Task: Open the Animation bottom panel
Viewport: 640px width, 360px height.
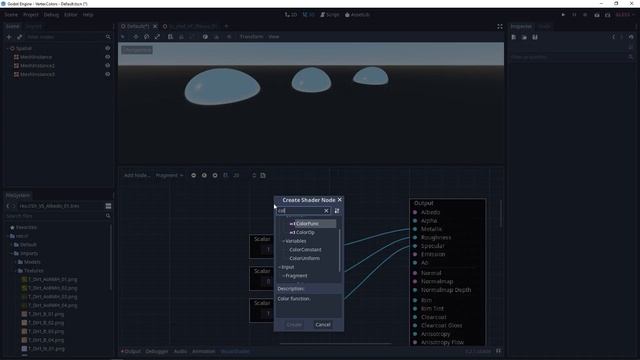Action: point(204,351)
